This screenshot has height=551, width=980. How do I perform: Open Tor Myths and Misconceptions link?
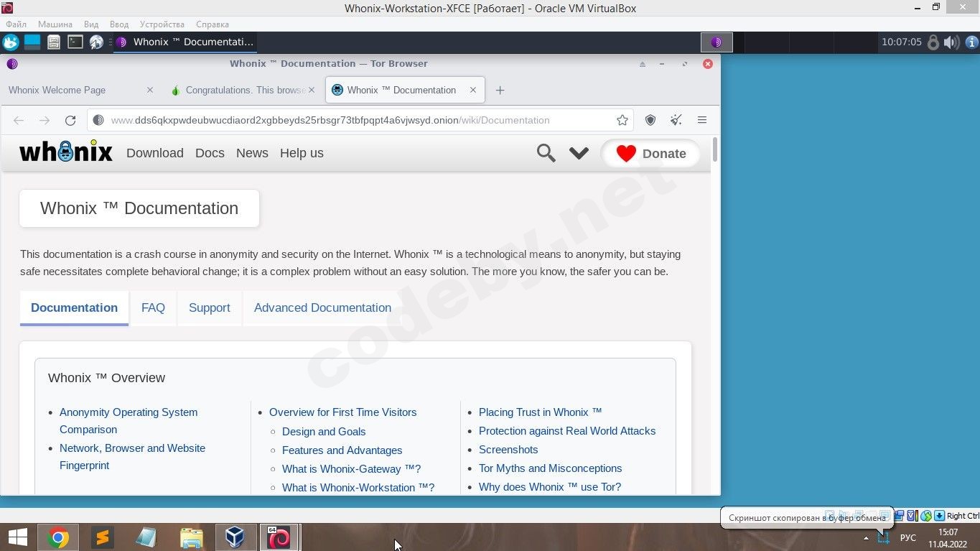click(x=551, y=468)
